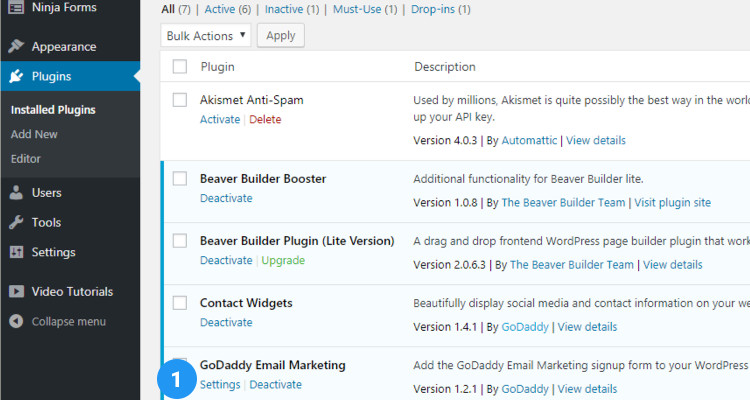
Task: Visit plugin site for Beaver Builder Booster
Action: pos(673,202)
